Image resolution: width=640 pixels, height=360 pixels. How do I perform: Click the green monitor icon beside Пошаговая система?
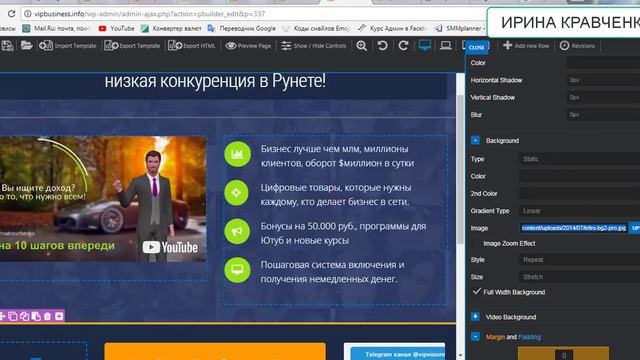[x=237, y=270]
